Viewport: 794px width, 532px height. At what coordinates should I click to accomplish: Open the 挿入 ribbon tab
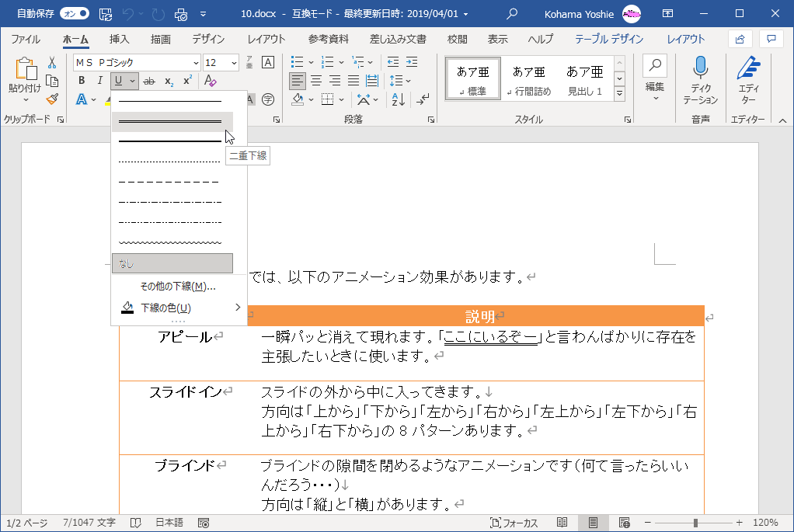click(119, 39)
